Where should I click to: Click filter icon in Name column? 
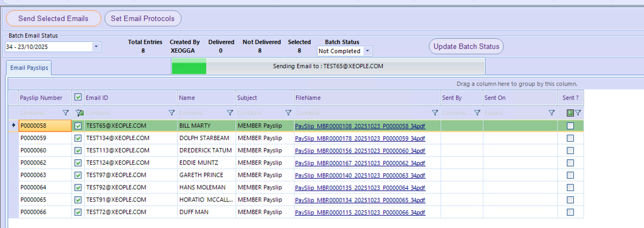click(230, 113)
